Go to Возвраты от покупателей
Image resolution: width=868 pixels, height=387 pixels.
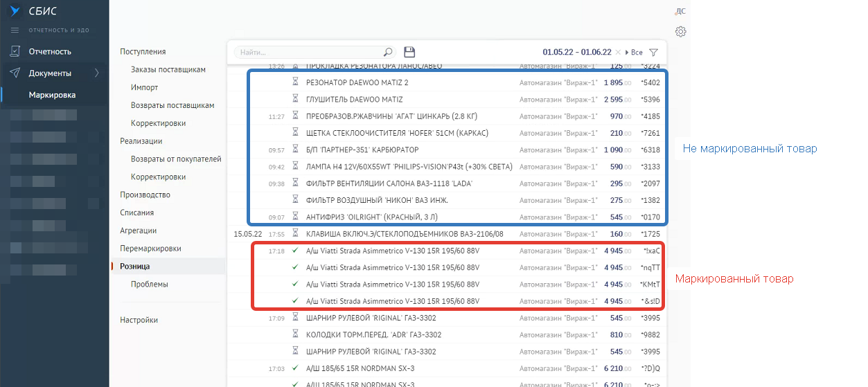click(x=176, y=159)
